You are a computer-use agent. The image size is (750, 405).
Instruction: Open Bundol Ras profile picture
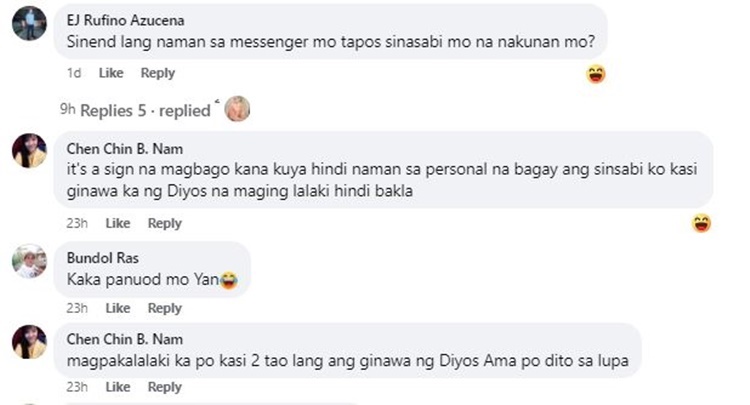point(29,261)
